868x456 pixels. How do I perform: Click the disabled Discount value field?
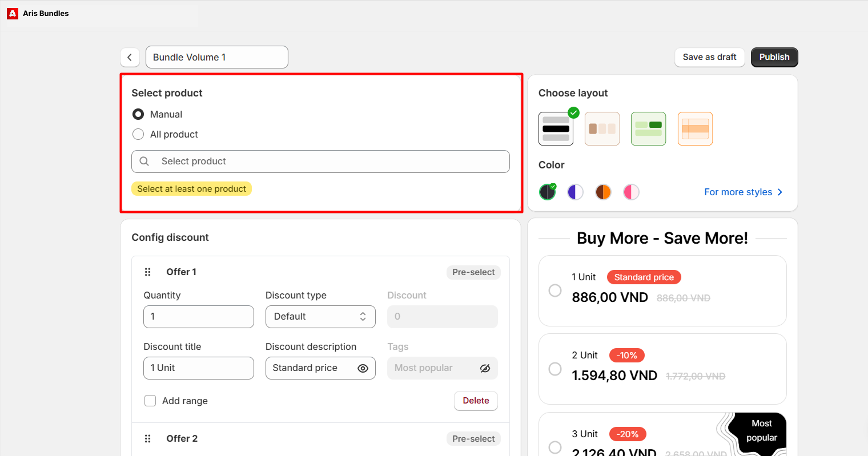pos(443,317)
